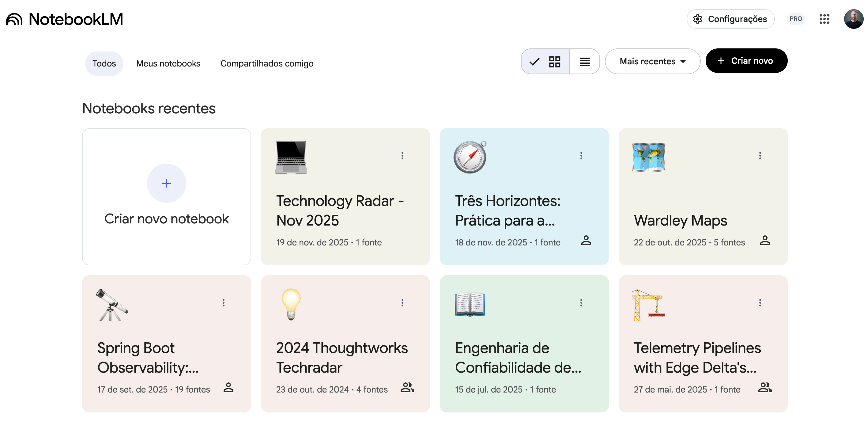Click the world map emoji on Wardley Maps
This screenshot has width=868, height=429.
pyautogui.click(x=649, y=158)
